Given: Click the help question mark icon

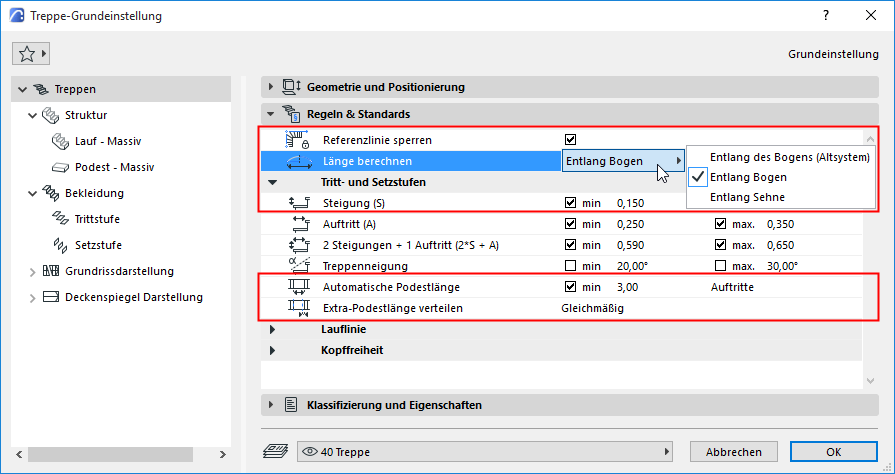Looking at the screenshot, I should click(825, 16).
